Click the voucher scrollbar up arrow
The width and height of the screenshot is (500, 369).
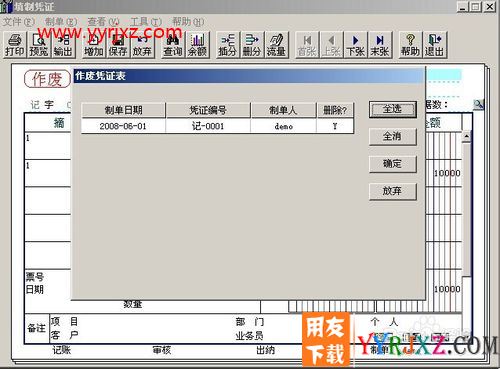tap(467, 136)
